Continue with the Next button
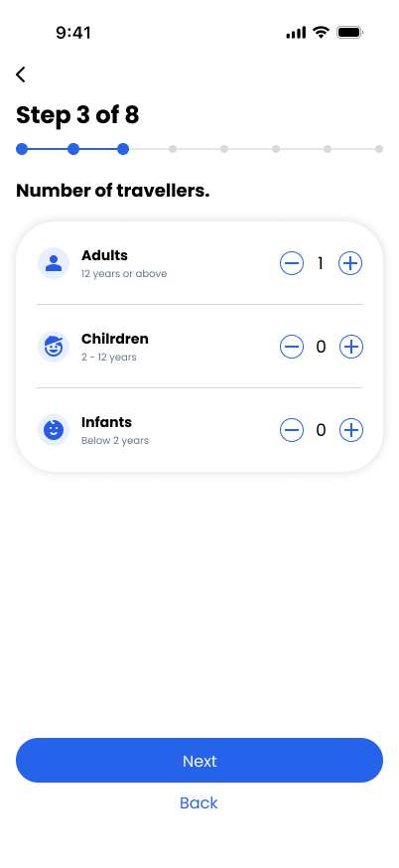The height and width of the screenshot is (868, 399). point(199,760)
